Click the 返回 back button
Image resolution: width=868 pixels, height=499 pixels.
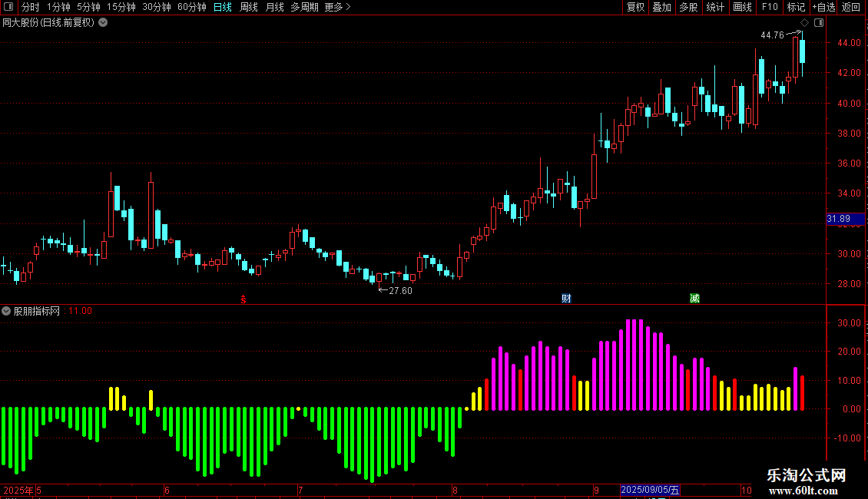click(851, 7)
